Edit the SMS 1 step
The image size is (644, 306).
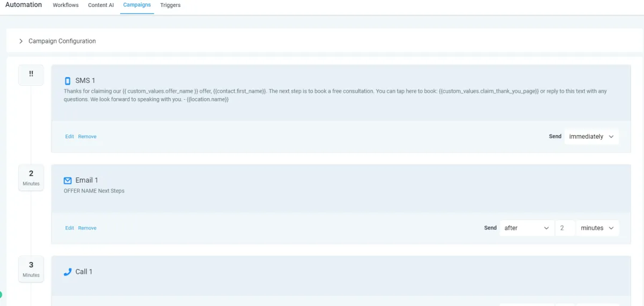coord(70,137)
